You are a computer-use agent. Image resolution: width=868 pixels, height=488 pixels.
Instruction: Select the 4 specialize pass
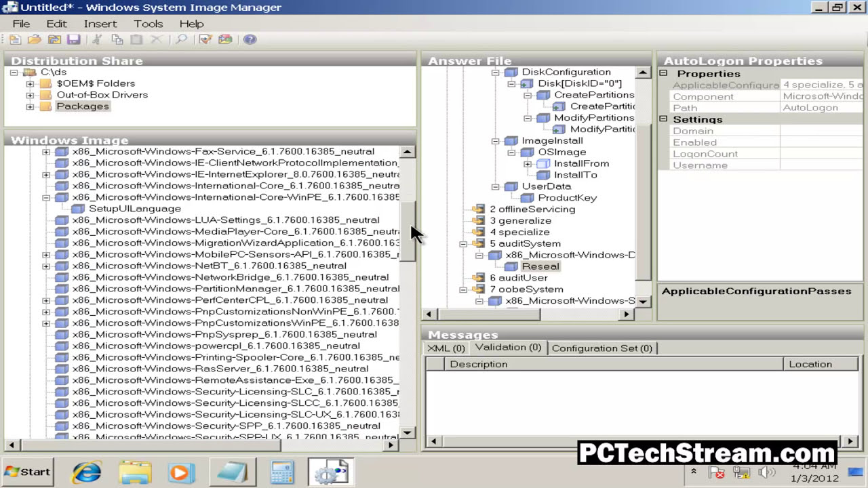(x=519, y=232)
